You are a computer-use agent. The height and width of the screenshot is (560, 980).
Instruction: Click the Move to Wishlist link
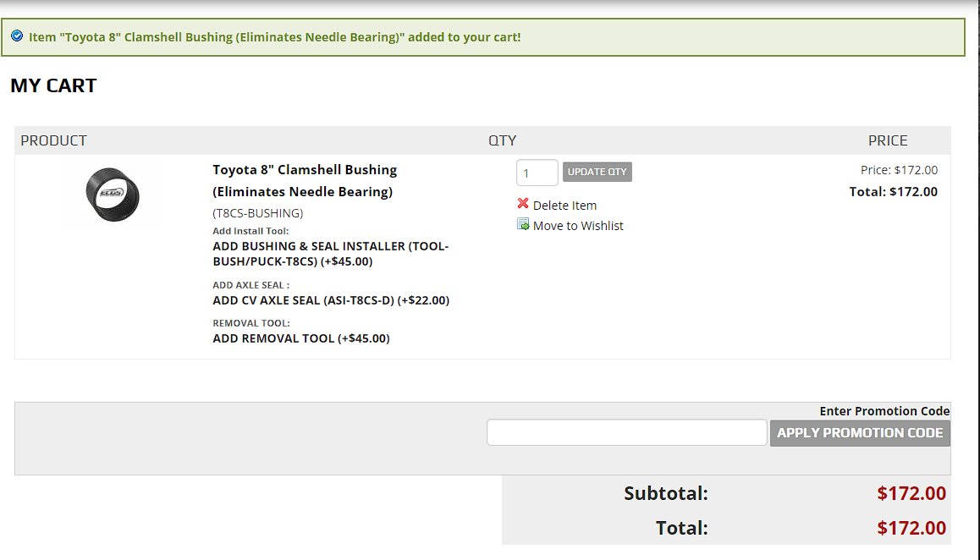tap(578, 226)
